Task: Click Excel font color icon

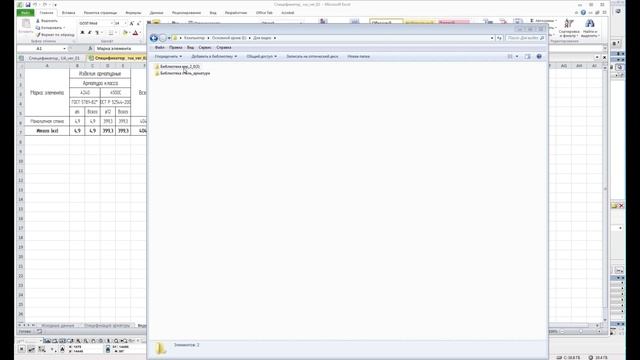Action: 136,33
